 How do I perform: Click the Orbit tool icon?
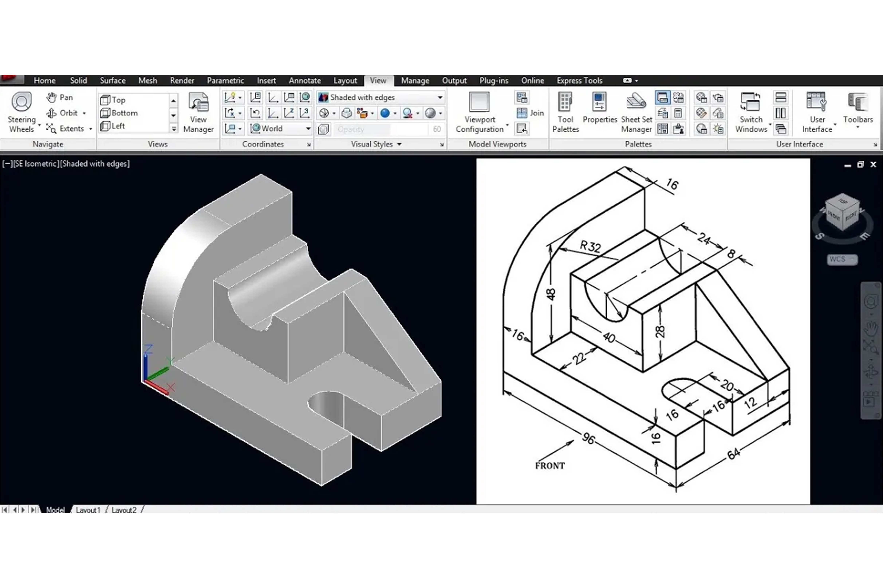tap(51, 113)
